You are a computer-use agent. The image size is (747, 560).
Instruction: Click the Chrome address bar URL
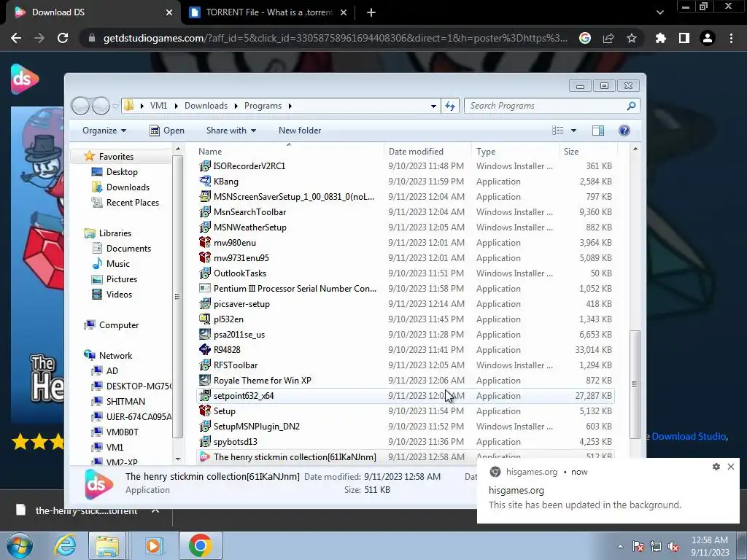tap(335, 38)
